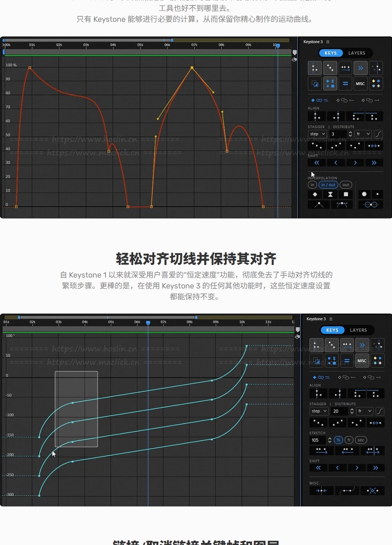This screenshot has height=545, width=392.
Task: Open step dropdown beside value 3
Action: 317,134
